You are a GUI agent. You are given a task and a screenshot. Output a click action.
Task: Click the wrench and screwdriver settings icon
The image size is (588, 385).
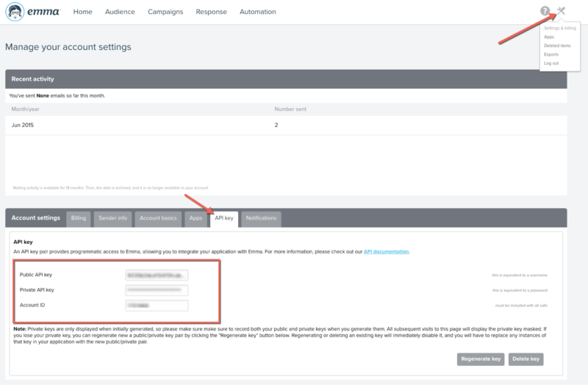pos(561,11)
